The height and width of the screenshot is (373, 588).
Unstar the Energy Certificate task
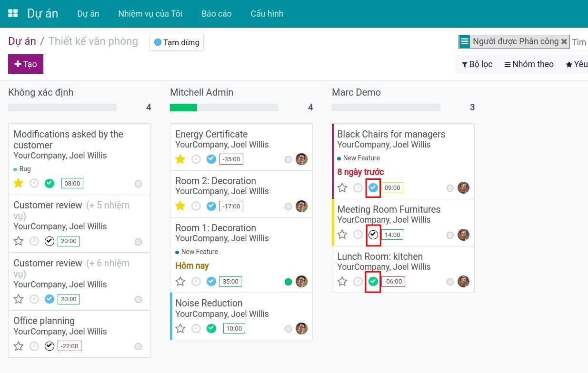click(180, 159)
